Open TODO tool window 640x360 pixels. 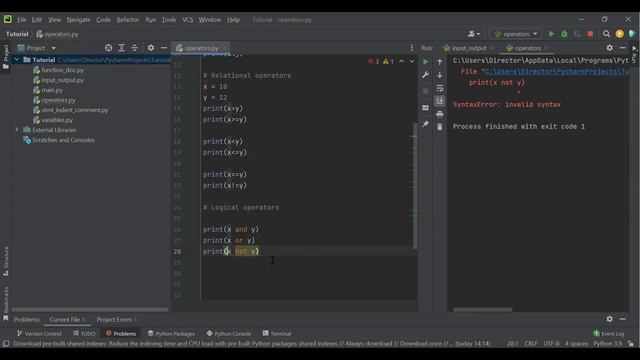coord(84,333)
